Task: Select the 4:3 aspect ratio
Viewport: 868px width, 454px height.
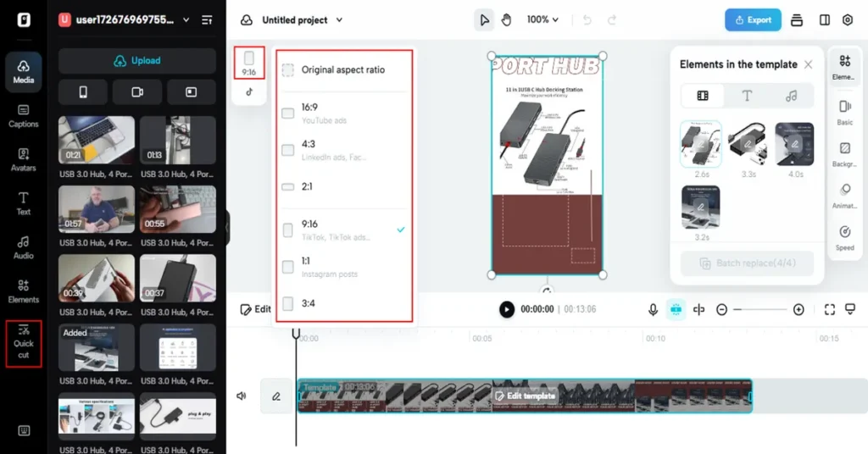Action: [x=344, y=150]
